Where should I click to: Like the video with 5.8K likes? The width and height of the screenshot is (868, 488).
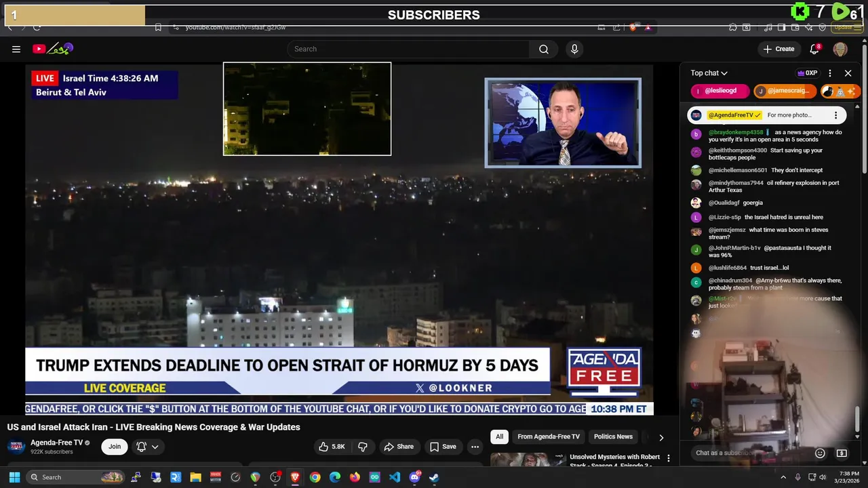(x=332, y=447)
